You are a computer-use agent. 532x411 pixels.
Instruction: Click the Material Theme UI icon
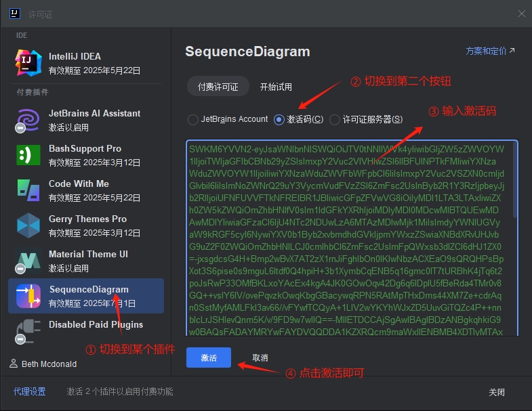click(28, 261)
